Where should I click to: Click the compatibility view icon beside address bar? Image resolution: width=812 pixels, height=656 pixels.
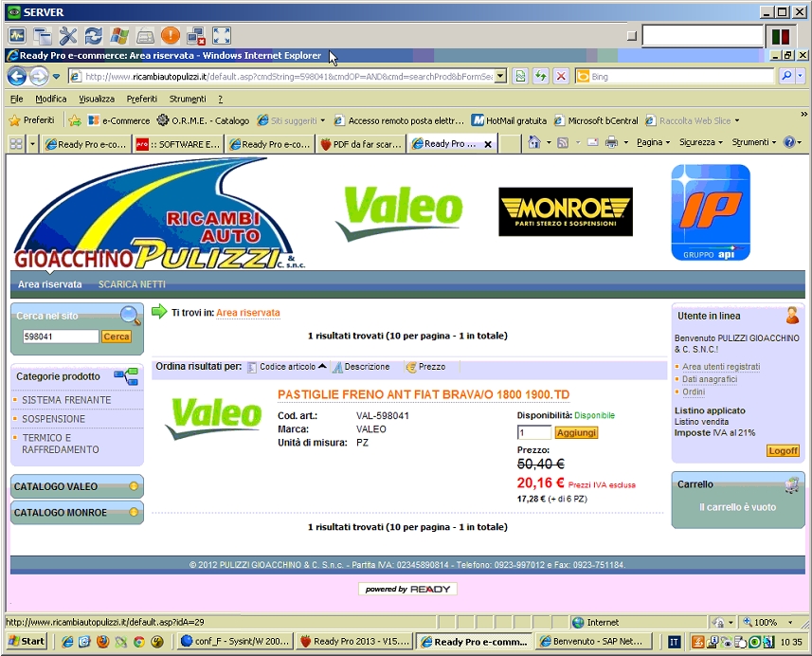coord(520,76)
